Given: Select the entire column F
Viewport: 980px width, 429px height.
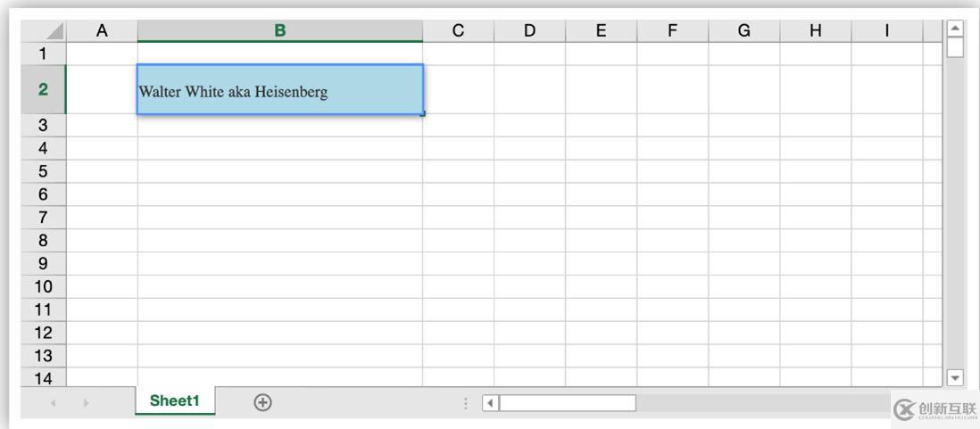Looking at the screenshot, I should click(672, 31).
